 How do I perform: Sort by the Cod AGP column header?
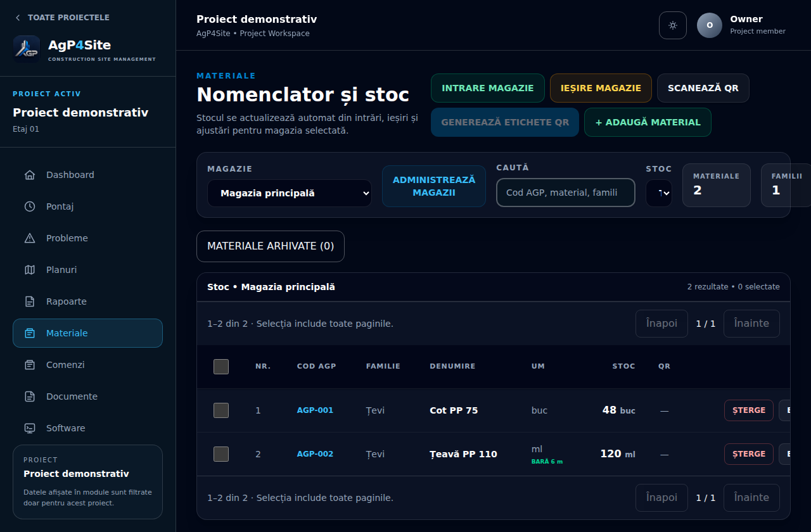(x=316, y=367)
